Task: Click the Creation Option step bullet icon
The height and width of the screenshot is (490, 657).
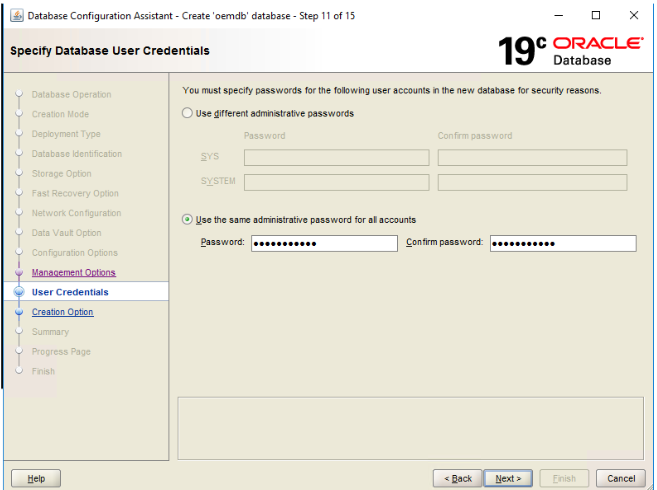Action: (x=18, y=312)
